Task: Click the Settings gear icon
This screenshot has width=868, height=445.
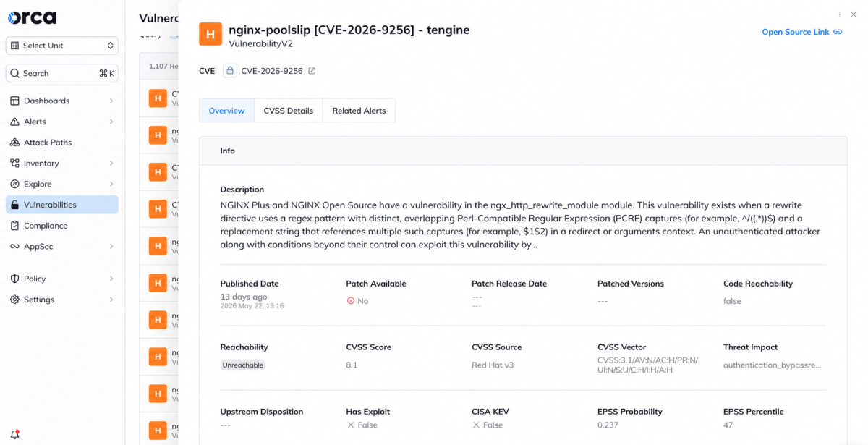Action: coord(15,300)
